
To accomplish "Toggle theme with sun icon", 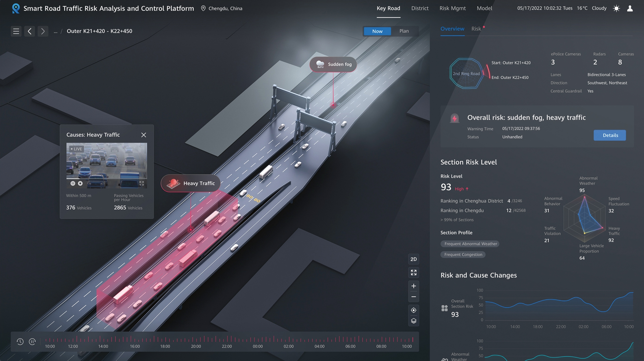I will pos(616,8).
